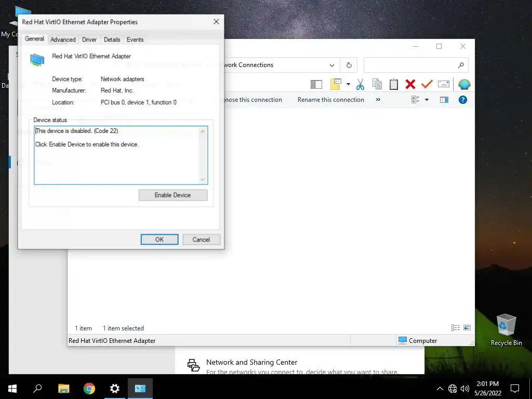
Task: Click the Network and Sharing Center icon
Action: 193,365
